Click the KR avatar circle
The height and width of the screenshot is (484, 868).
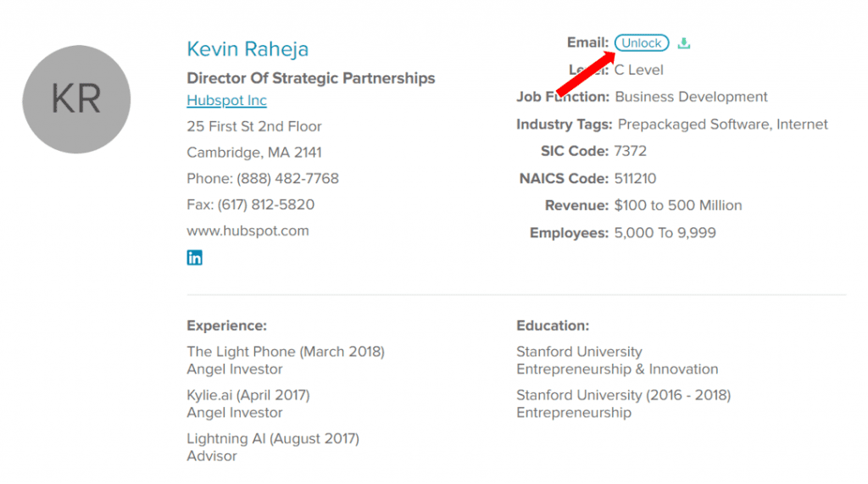tap(76, 99)
